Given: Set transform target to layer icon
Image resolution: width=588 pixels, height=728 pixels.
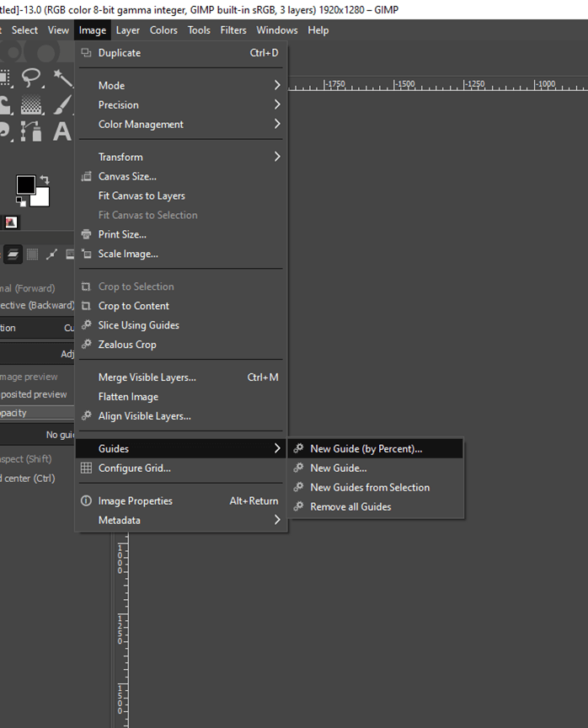Looking at the screenshot, I should (13, 254).
